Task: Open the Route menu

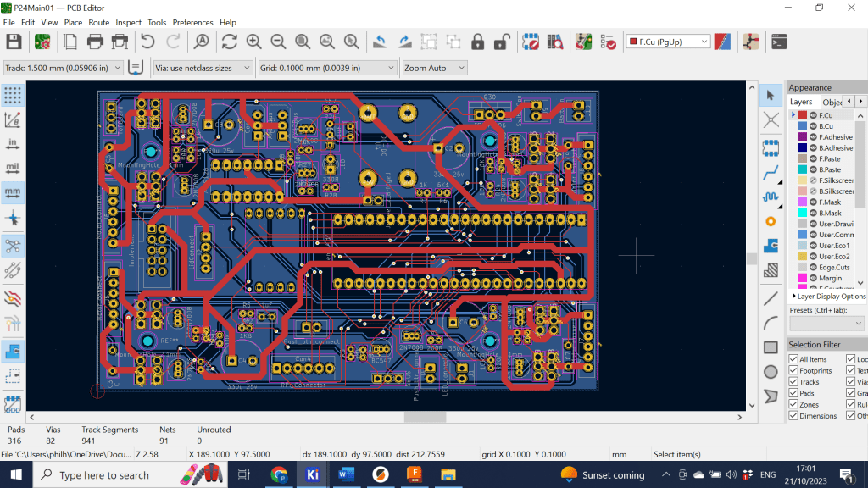Action: coord(99,22)
